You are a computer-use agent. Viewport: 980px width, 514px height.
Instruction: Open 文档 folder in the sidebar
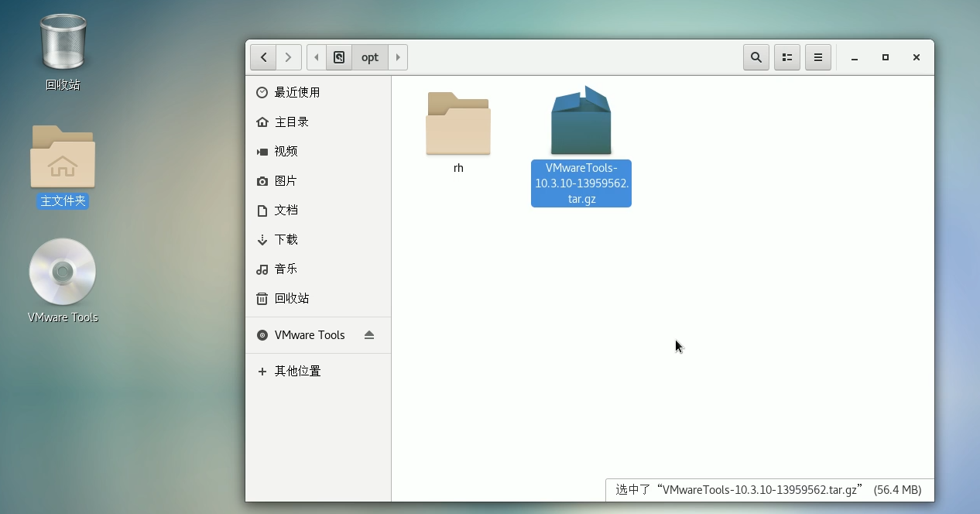pyautogui.click(x=318, y=210)
